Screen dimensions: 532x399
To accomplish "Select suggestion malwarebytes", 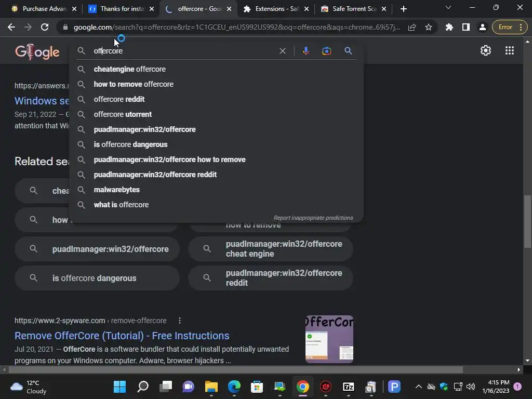I will [216, 190].
